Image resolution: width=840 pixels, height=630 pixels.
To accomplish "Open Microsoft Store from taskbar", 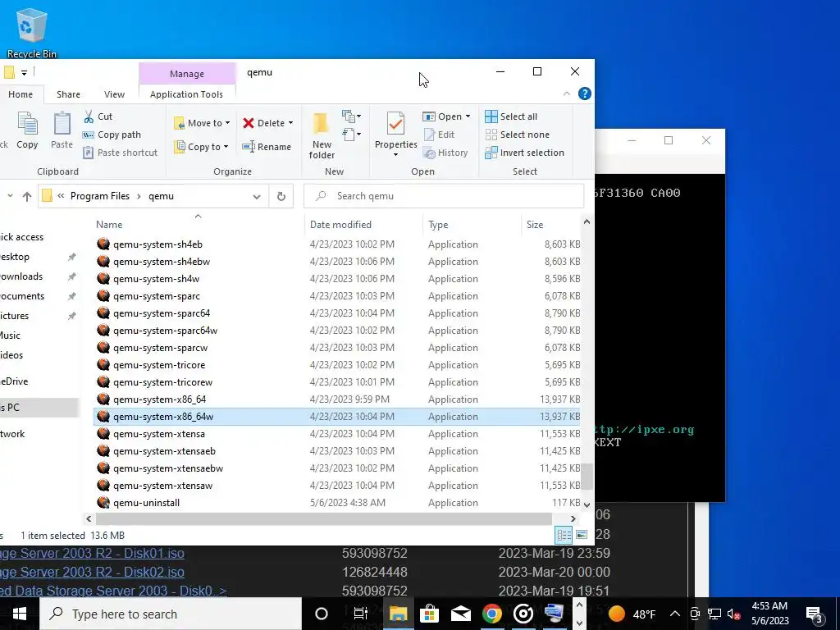I will tap(429, 614).
